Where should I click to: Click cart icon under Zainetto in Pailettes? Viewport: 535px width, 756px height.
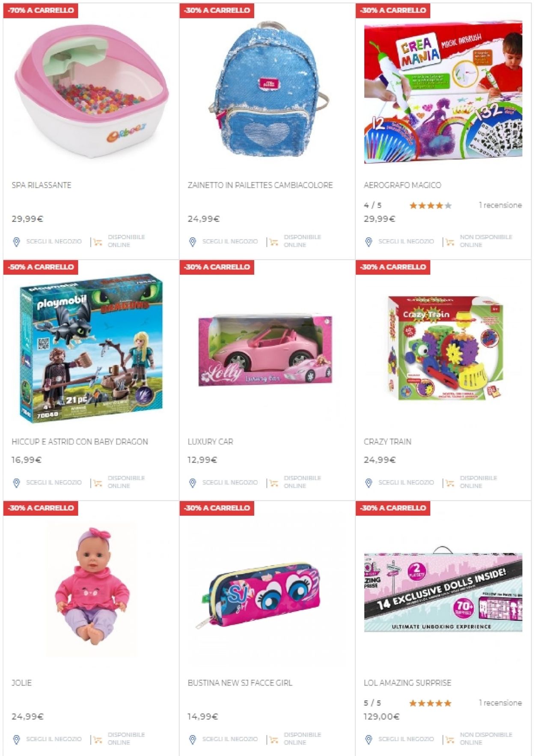[x=274, y=242]
